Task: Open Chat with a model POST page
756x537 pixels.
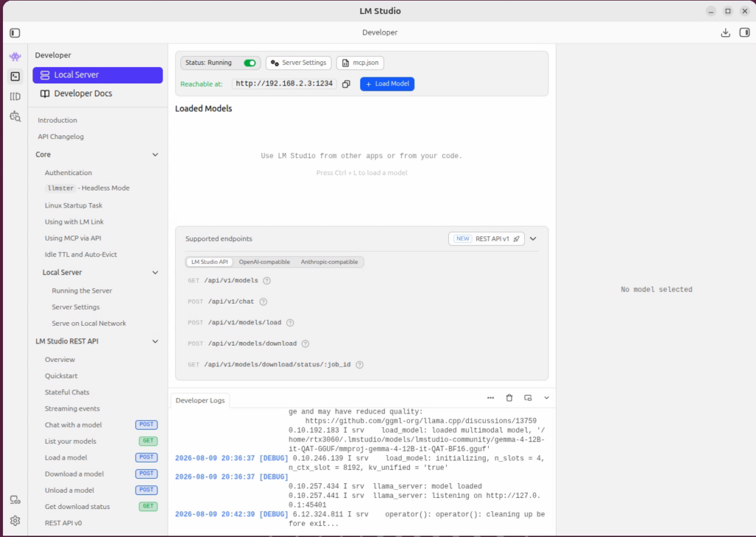Action: click(x=100, y=425)
